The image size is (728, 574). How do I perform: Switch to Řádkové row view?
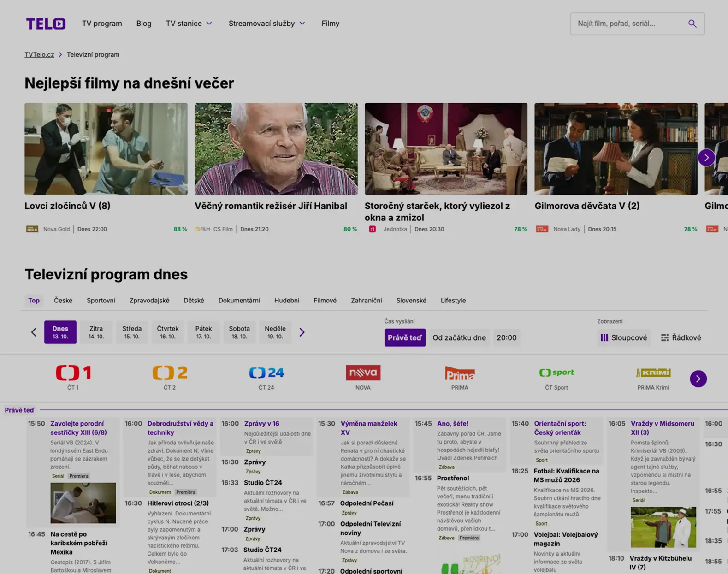click(681, 337)
